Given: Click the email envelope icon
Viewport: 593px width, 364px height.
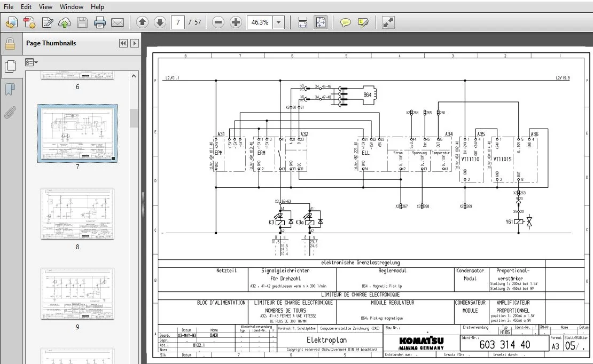Looking at the screenshot, I should (x=117, y=22).
